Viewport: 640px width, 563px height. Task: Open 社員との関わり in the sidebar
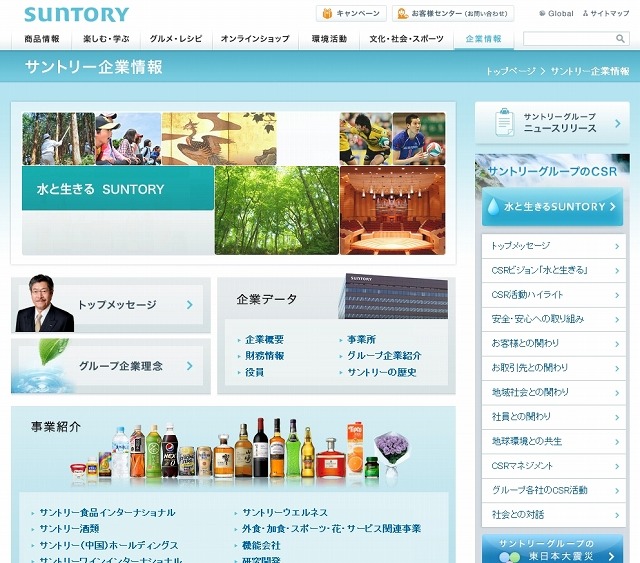point(554,417)
